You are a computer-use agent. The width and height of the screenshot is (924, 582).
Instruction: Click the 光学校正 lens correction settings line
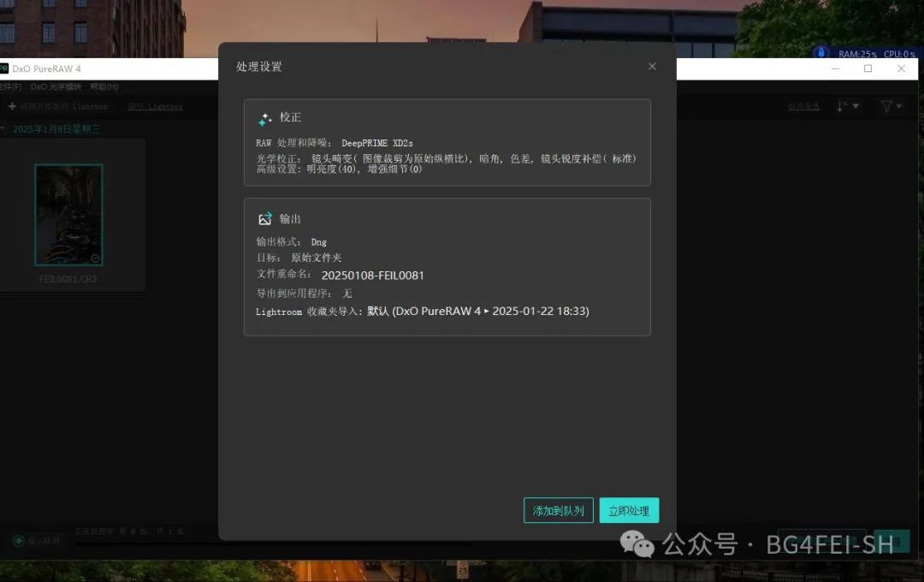click(x=446, y=158)
